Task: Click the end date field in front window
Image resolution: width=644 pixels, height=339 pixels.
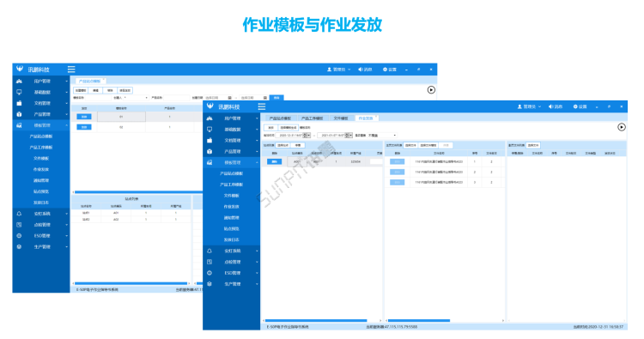Action: point(335,135)
